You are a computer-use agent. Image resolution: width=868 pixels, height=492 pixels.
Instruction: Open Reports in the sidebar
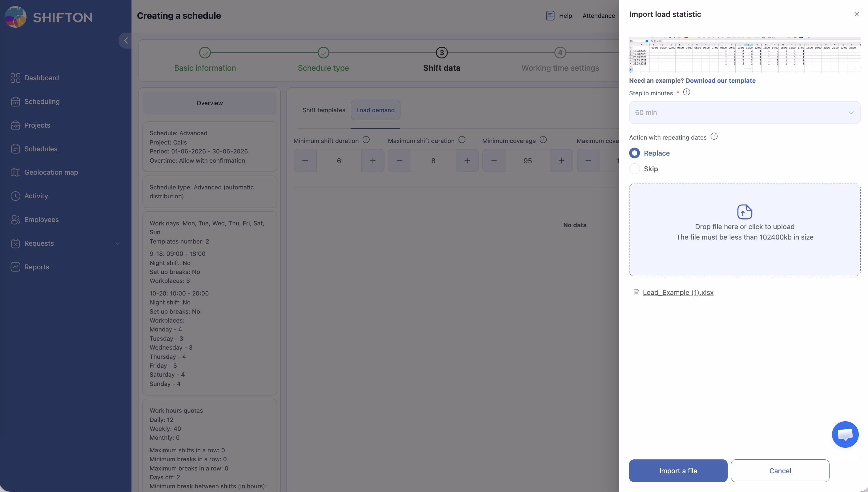pyautogui.click(x=37, y=267)
